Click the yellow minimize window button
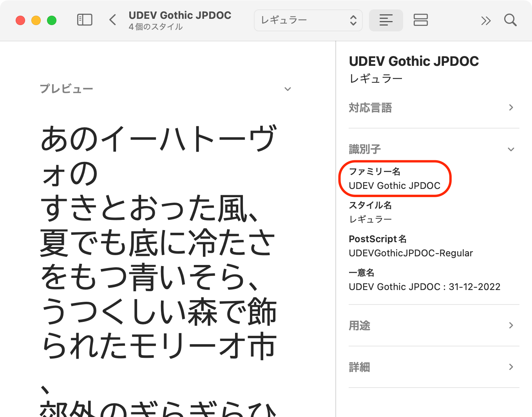532x417 pixels. pyautogui.click(x=36, y=20)
